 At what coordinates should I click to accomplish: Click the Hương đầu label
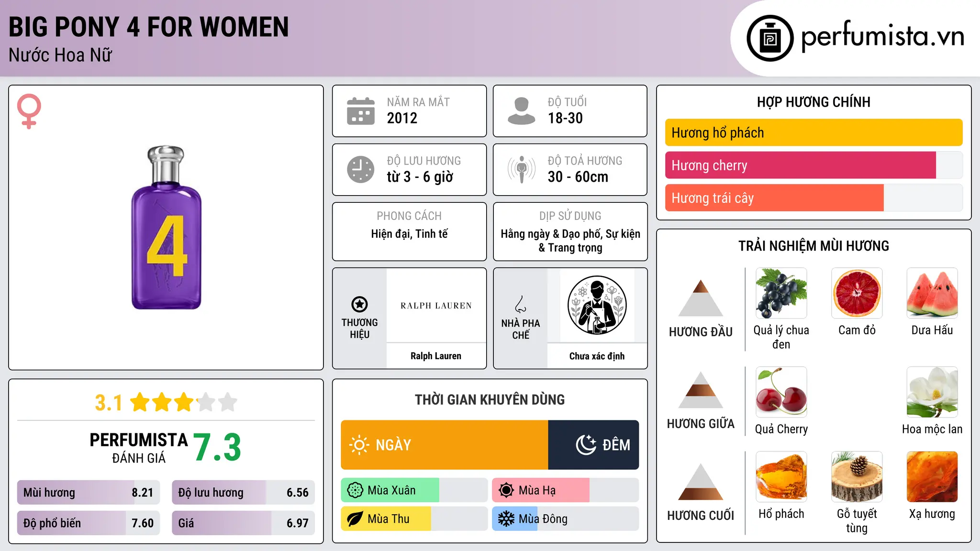point(701,332)
